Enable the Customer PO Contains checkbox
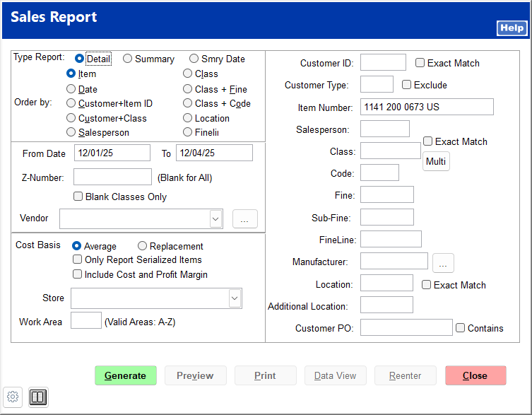The height and width of the screenshot is (415, 532). click(x=461, y=328)
